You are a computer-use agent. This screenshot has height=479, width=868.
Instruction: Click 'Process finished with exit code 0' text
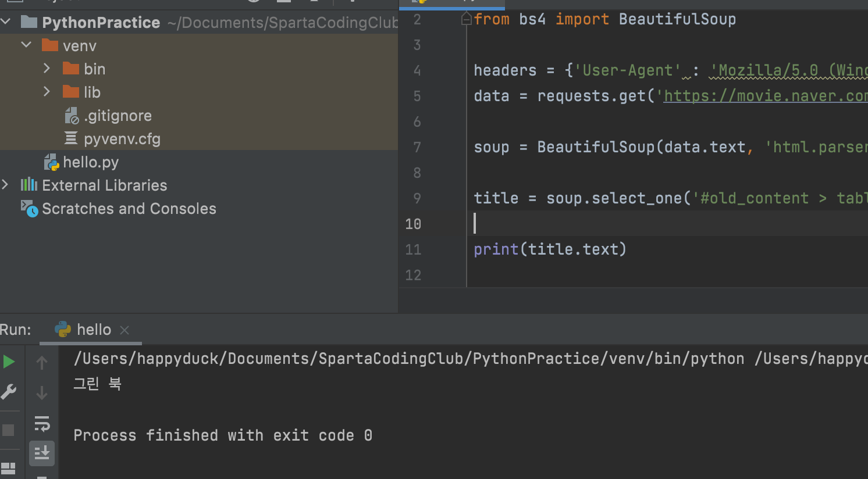[223, 435]
